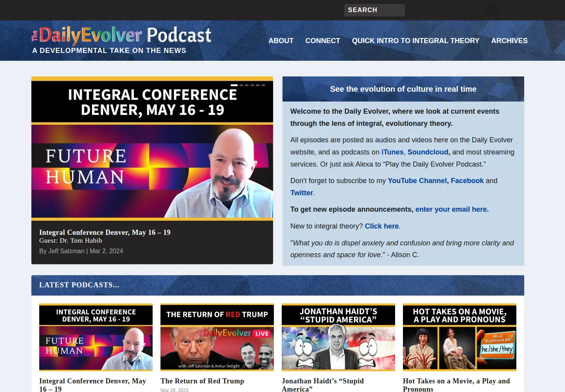Click the 'Guest: Dr. Tom Habib' subtitle
The height and width of the screenshot is (392, 565).
71,241
